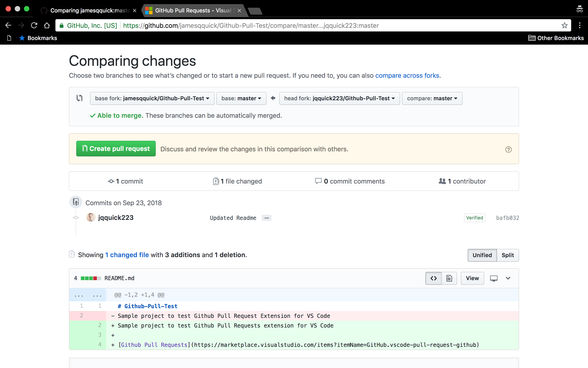Click View file button for README.md
The height and width of the screenshot is (368, 588).
(x=472, y=278)
